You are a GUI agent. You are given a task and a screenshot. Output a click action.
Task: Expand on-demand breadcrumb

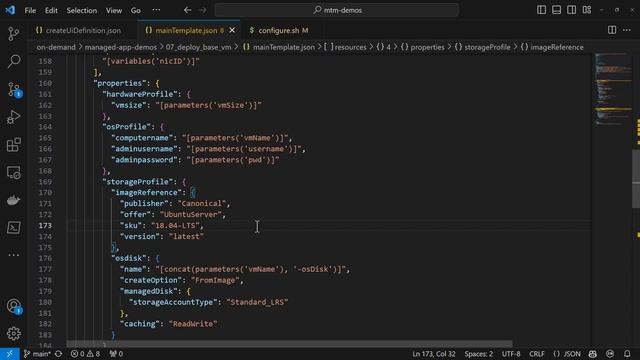click(56, 47)
